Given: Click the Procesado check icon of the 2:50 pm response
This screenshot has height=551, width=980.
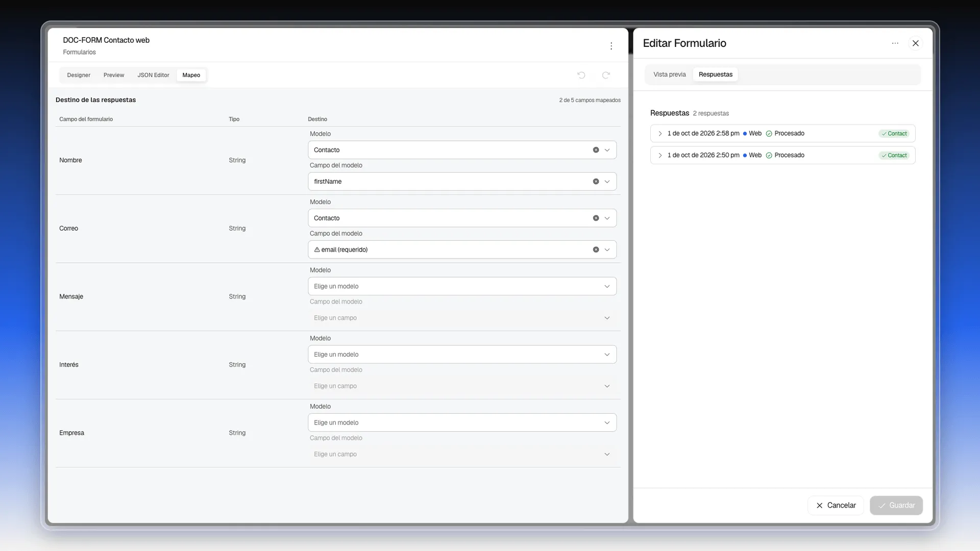Looking at the screenshot, I should [769, 156].
